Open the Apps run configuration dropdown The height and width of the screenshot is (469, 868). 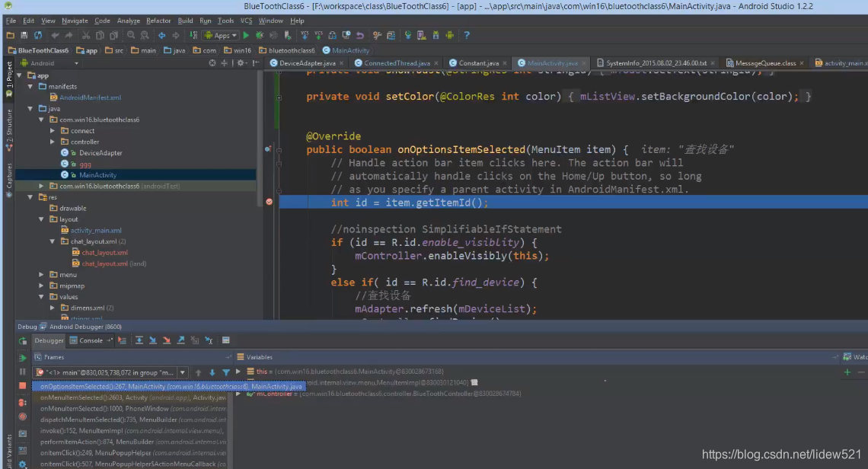221,36
